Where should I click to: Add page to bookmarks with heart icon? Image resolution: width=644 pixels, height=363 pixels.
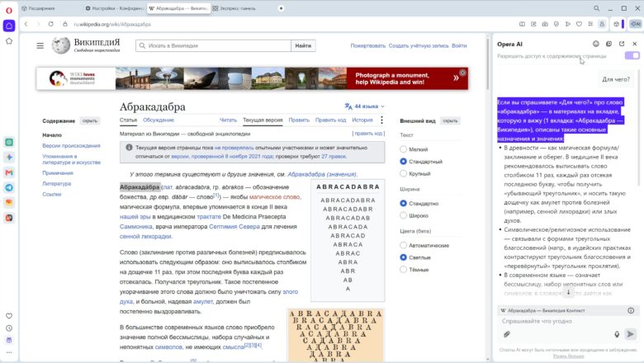pos(579,24)
